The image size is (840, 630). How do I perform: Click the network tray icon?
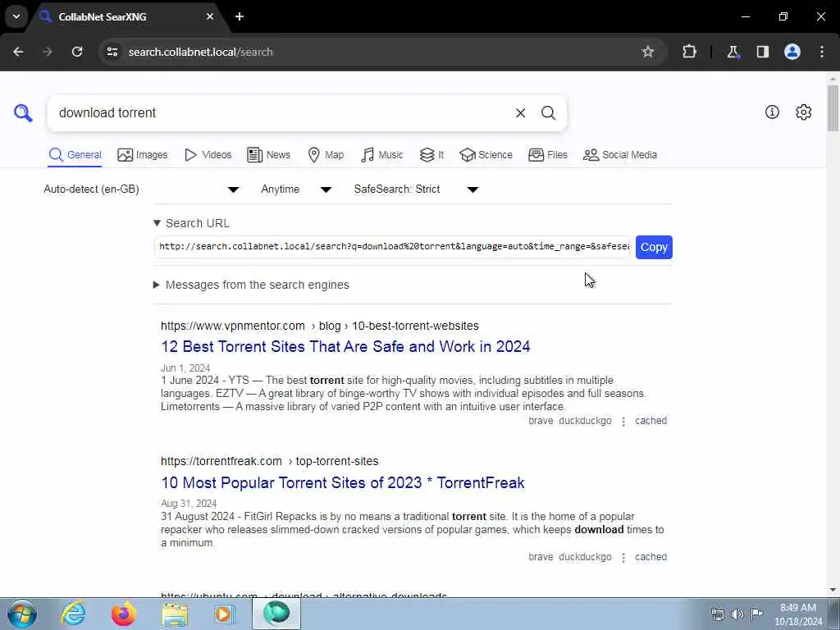click(717, 614)
